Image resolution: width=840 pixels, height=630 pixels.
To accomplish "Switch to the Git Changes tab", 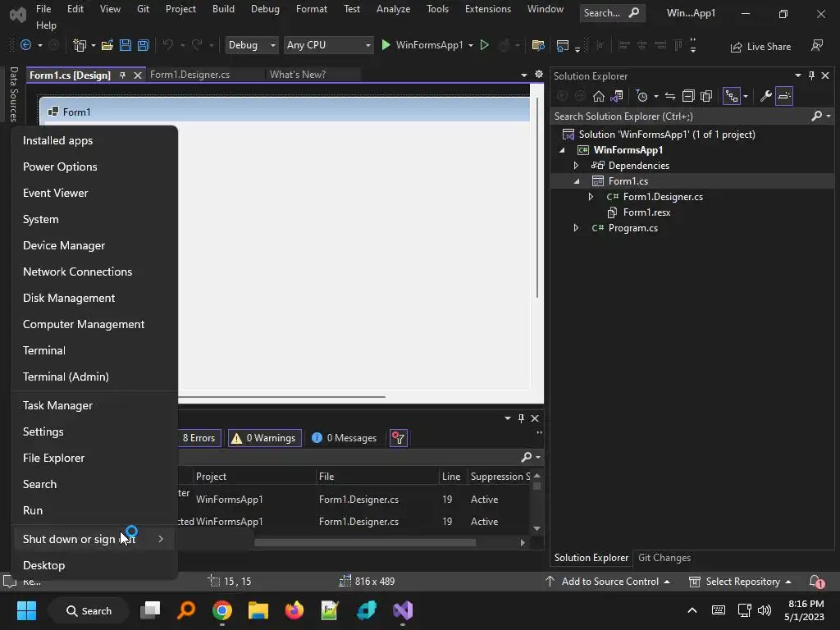I will pyautogui.click(x=664, y=558).
